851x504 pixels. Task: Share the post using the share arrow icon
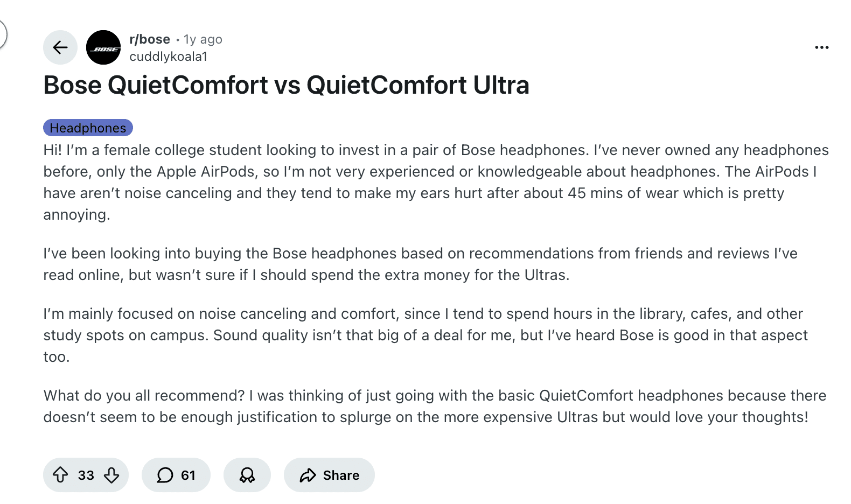pos(308,475)
